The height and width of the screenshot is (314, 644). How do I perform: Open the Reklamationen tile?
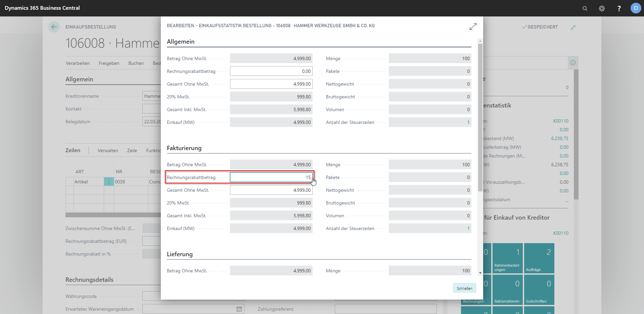507,290
